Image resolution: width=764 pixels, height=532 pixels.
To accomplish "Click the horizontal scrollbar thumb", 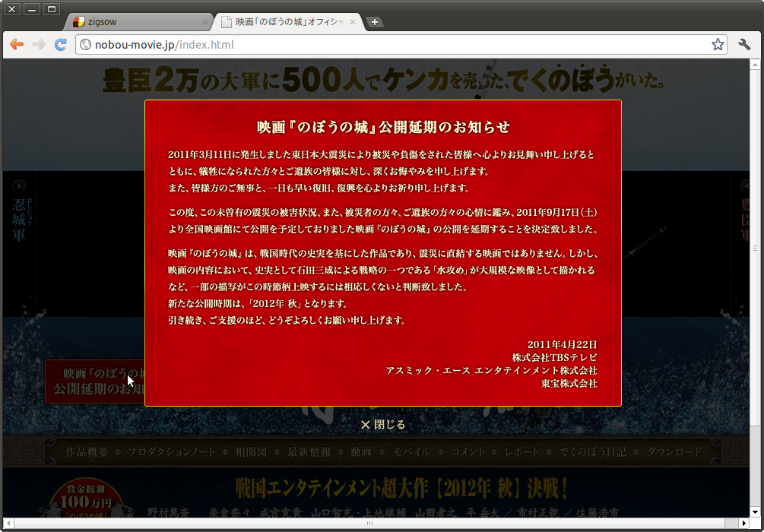I will (x=369, y=523).
